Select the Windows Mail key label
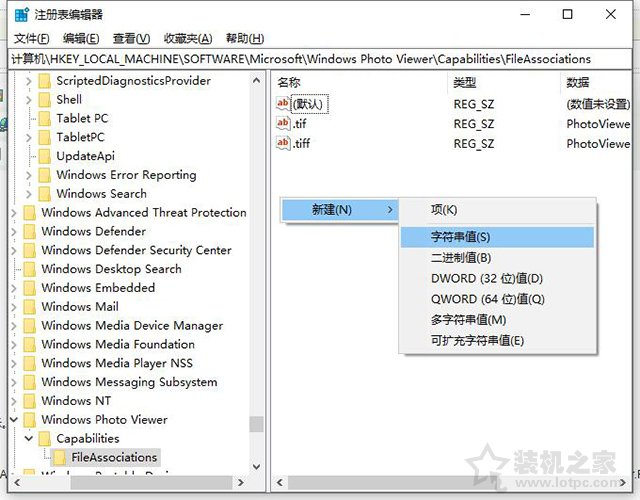 [80, 307]
